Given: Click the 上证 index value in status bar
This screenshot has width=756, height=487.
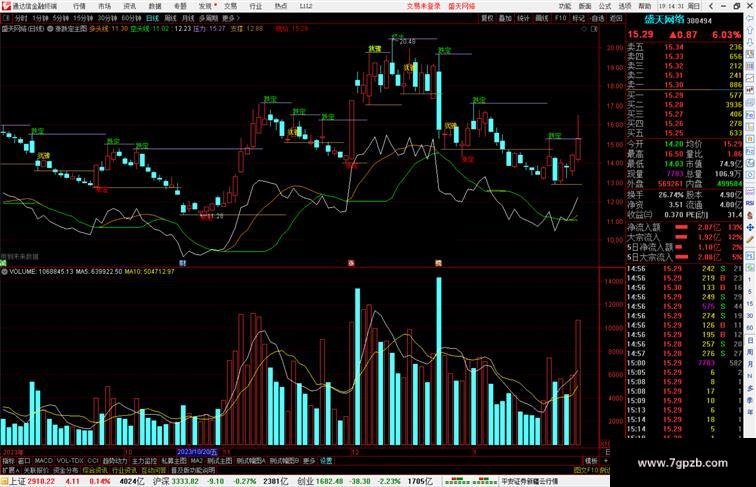Looking at the screenshot, I should pyautogui.click(x=41, y=481).
